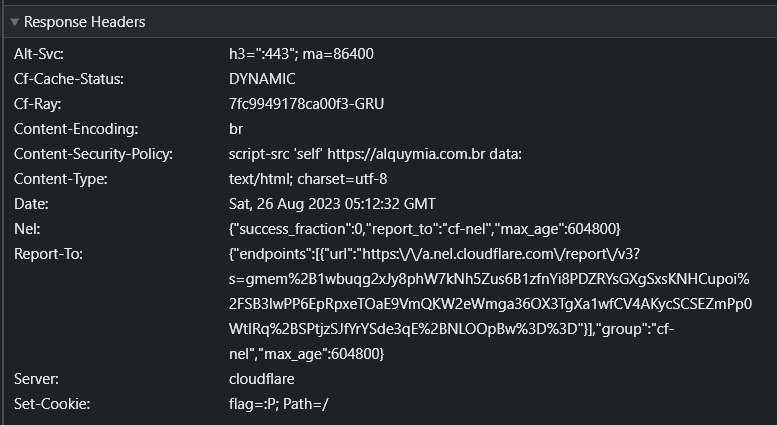Image resolution: width=777 pixels, height=425 pixels.
Task: Select the Alt-Svc header name
Action: pyautogui.click(x=39, y=54)
